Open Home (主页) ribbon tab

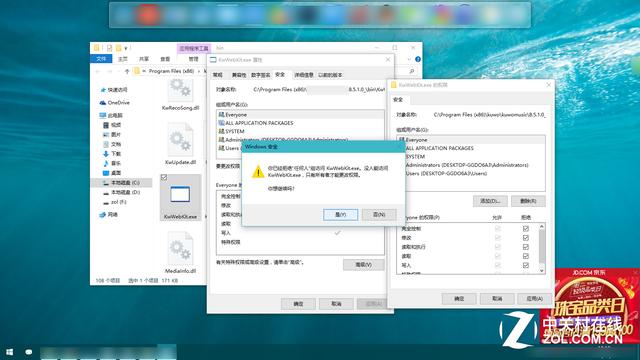tap(123, 59)
